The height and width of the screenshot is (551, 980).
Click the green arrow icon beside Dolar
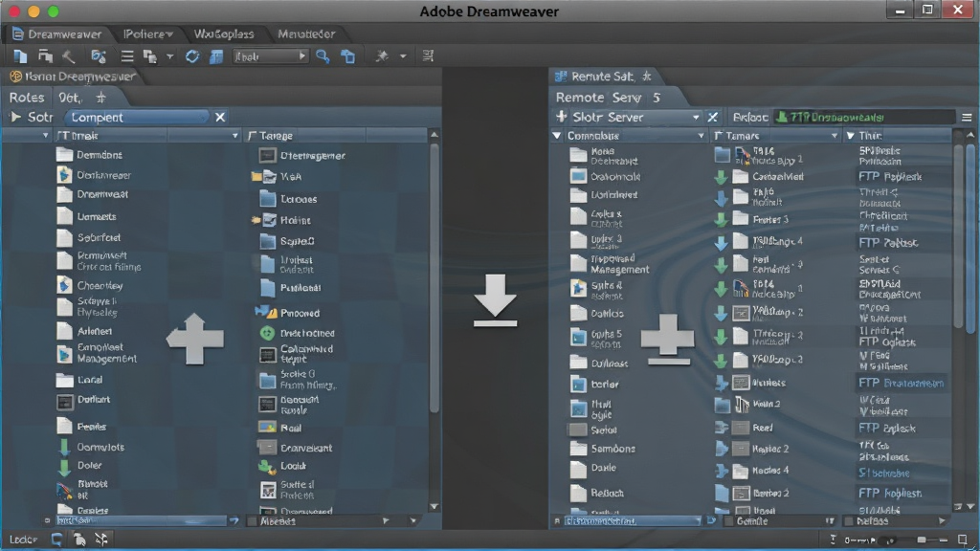click(x=64, y=466)
